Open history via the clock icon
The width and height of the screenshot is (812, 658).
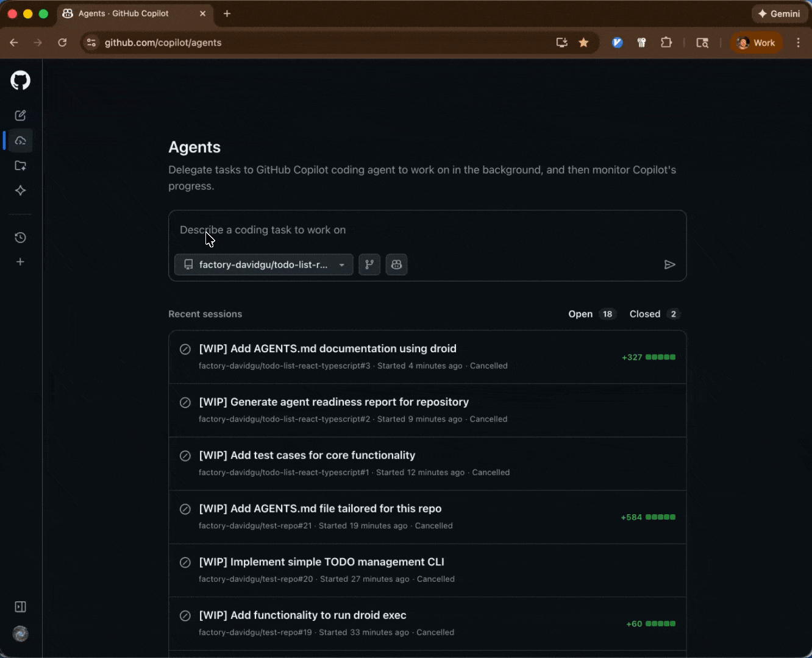point(20,238)
